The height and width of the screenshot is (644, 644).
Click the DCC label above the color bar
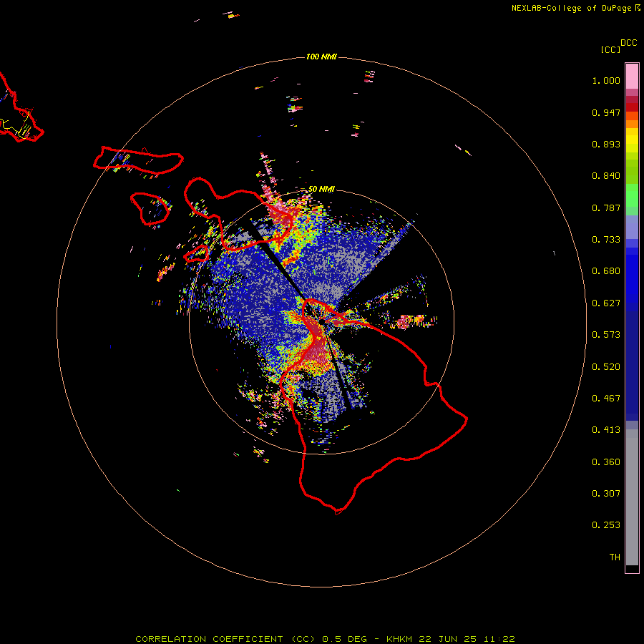coord(628,43)
